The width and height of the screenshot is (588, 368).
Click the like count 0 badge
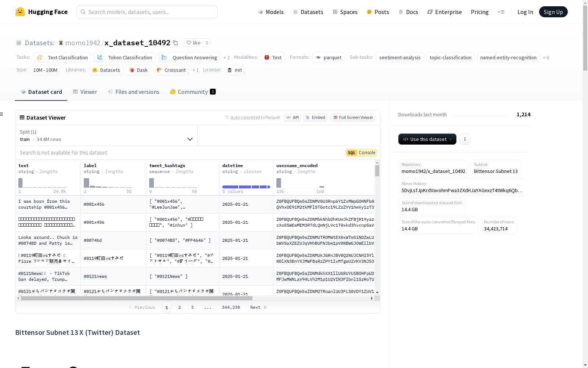point(207,43)
